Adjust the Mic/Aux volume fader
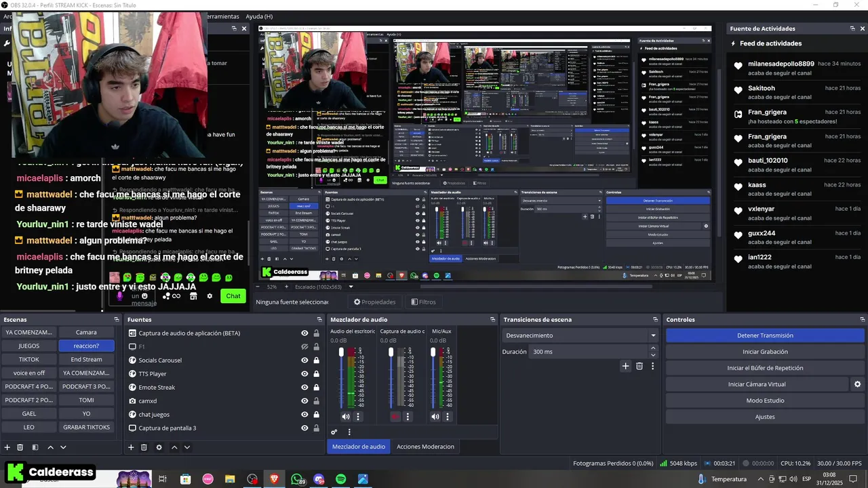Screen dimensions: 868x488 433,352
